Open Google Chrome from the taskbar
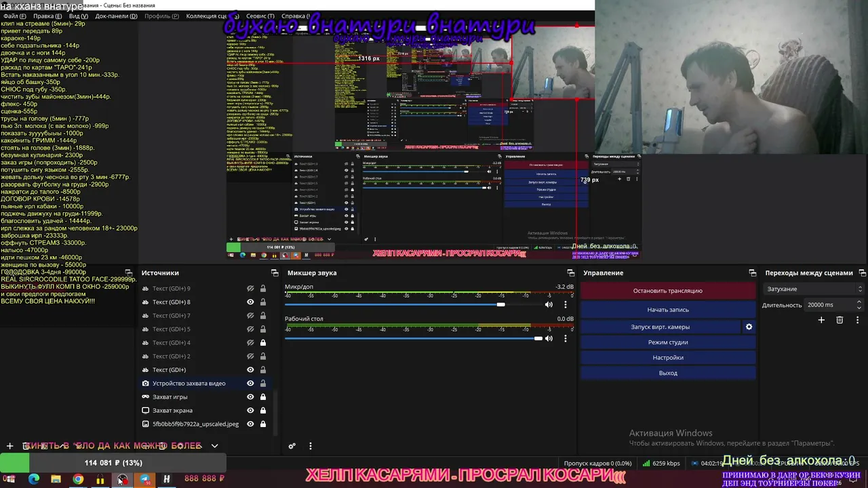868x488 pixels. click(x=78, y=479)
